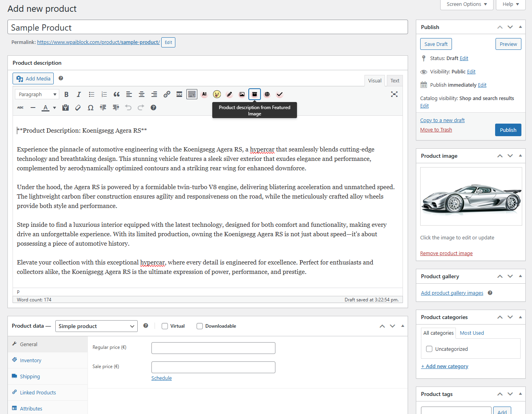
Task: Click Add product gallery images link
Action: [x=452, y=293]
